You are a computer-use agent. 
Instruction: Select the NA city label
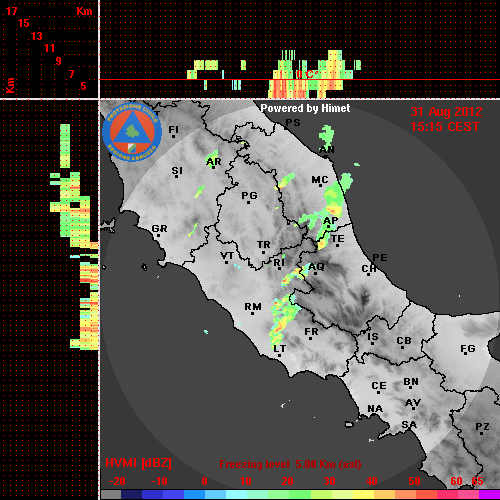click(375, 408)
